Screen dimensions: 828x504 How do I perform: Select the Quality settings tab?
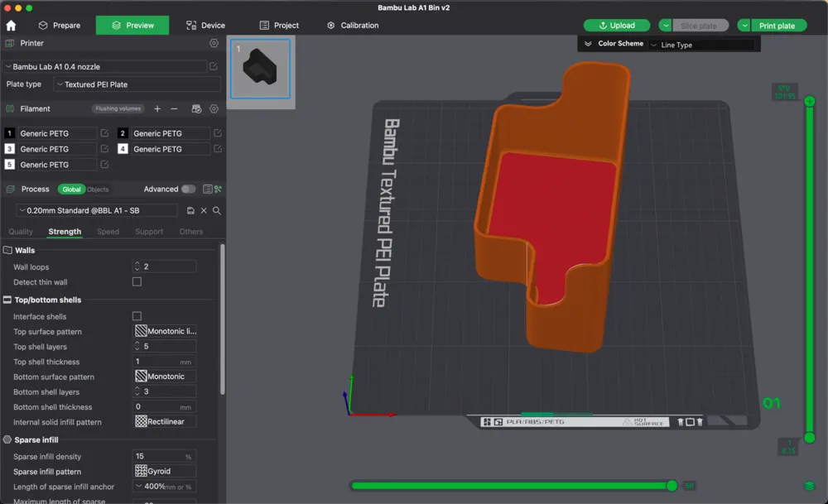21,232
